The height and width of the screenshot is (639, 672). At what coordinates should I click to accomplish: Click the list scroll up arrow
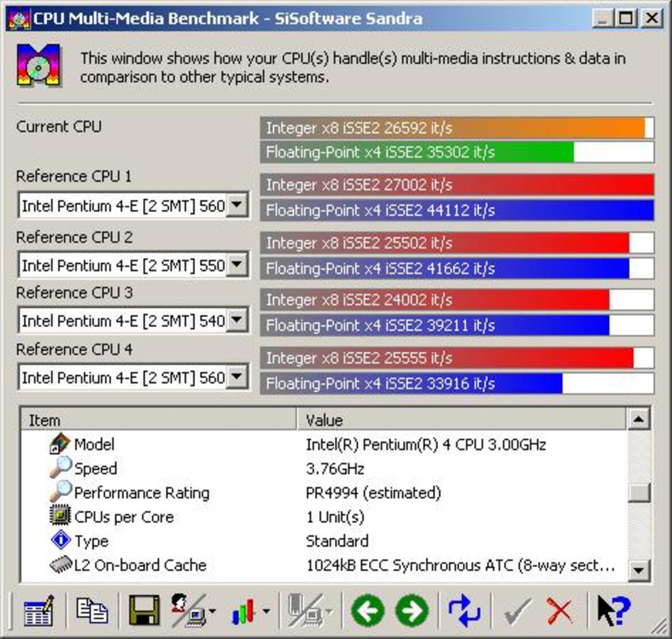coord(639,419)
